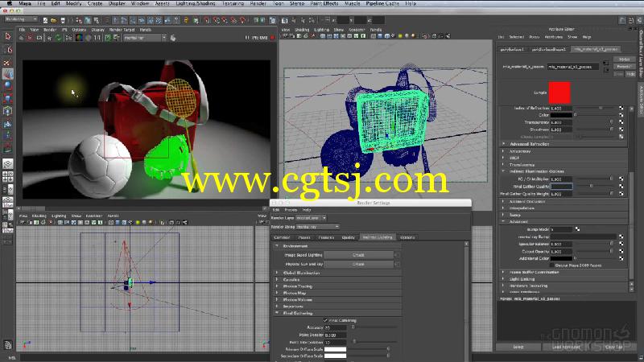This screenshot has height=362, width=644.
Task: Open the Render Using dropdown
Action: point(317,227)
